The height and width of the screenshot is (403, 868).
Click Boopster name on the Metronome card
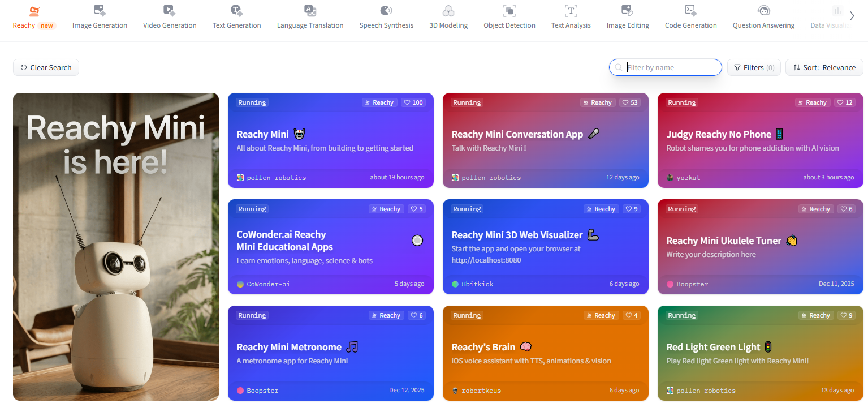tap(262, 391)
